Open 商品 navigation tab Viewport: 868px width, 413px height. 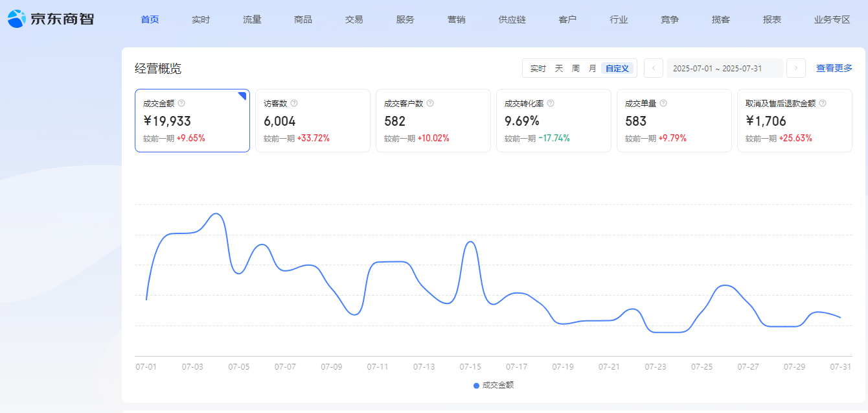pyautogui.click(x=303, y=19)
